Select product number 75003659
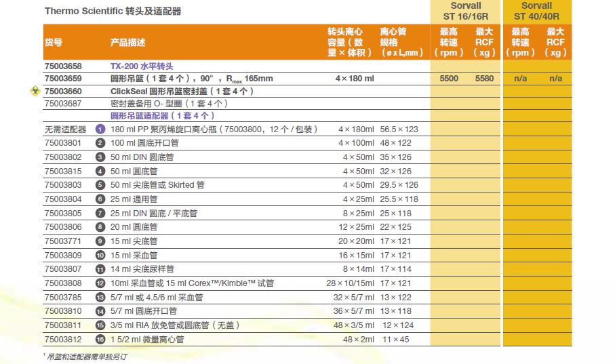615x364 pixels. (x=62, y=79)
